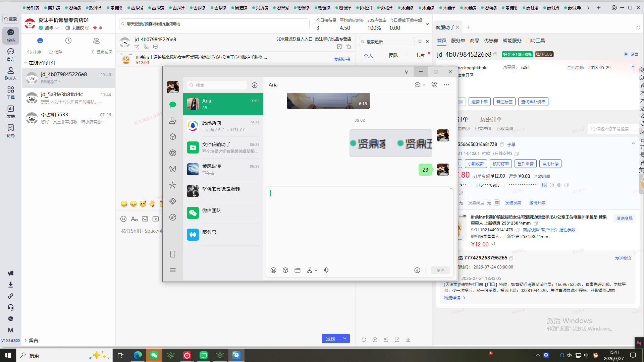Expand quick phrases with double chevron
The height and width of the screenshot is (362, 644).
coord(420,42)
